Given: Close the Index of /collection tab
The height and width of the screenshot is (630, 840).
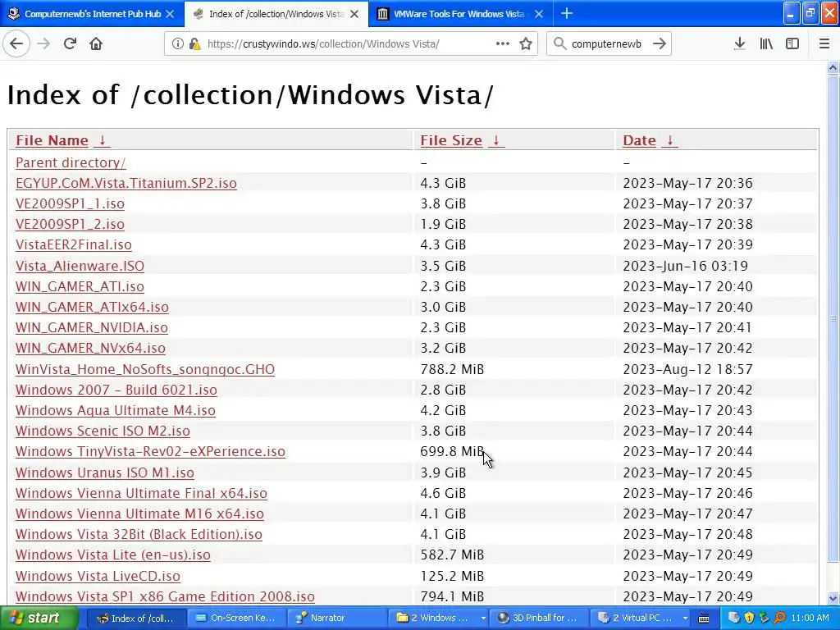Looking at the screenshot, I should (354, 14).
